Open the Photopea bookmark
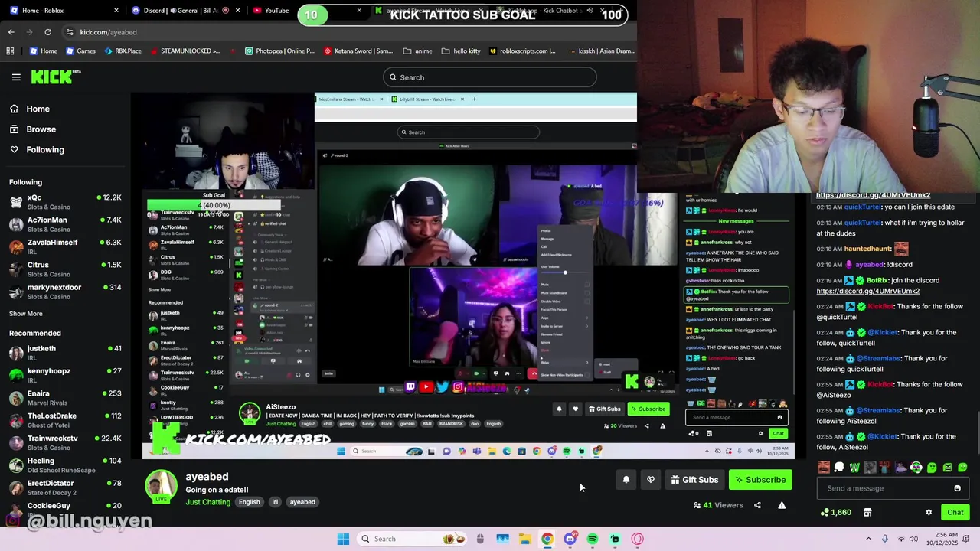The width and height of the screenshot is (980, 551). [279, 51]
